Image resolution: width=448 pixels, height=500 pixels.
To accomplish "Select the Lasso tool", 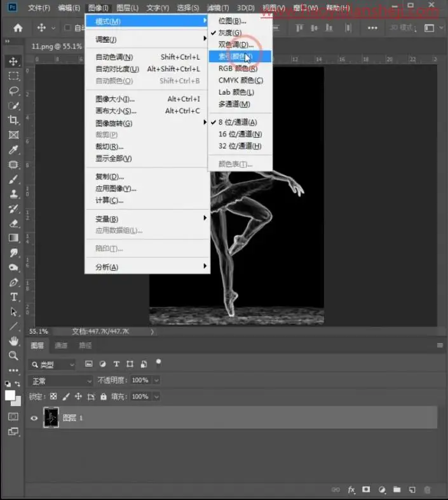I will tap(13, 91).
